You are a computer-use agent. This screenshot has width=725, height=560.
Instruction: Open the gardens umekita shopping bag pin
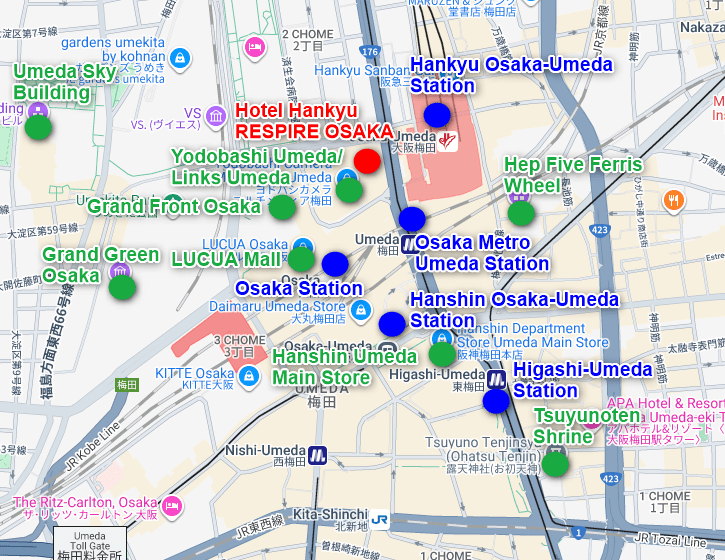coord(180,59)
